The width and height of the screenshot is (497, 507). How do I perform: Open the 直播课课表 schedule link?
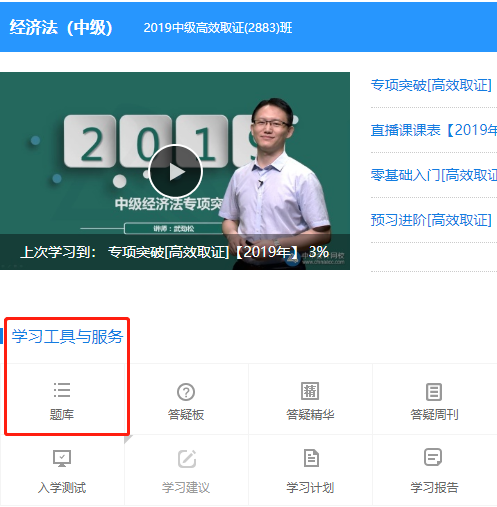[x=434, y=130]
